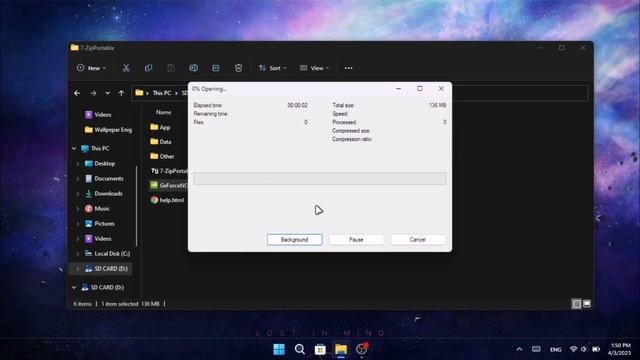Expand the Documents tree node
Screen dimensions: 640x360
[78, 179]
